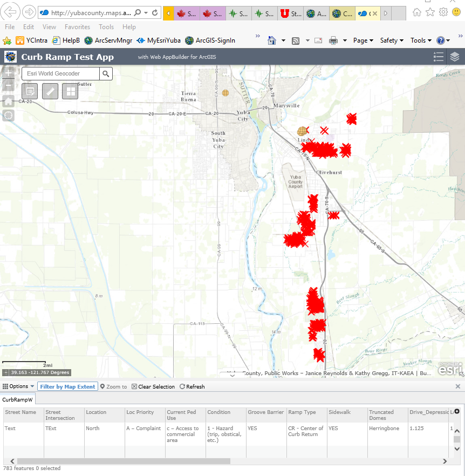
Task: Click the map default extent home button
Action: tap(9, 101)
